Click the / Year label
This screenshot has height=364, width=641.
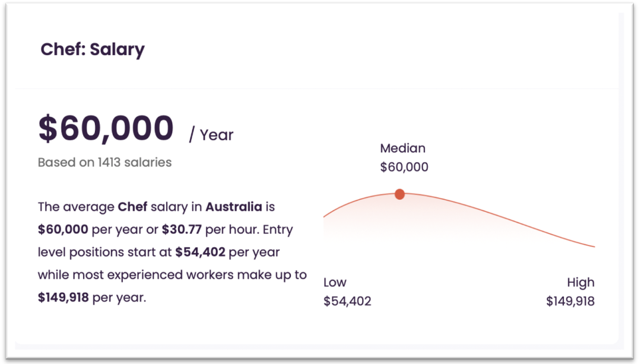coord(211,135)
